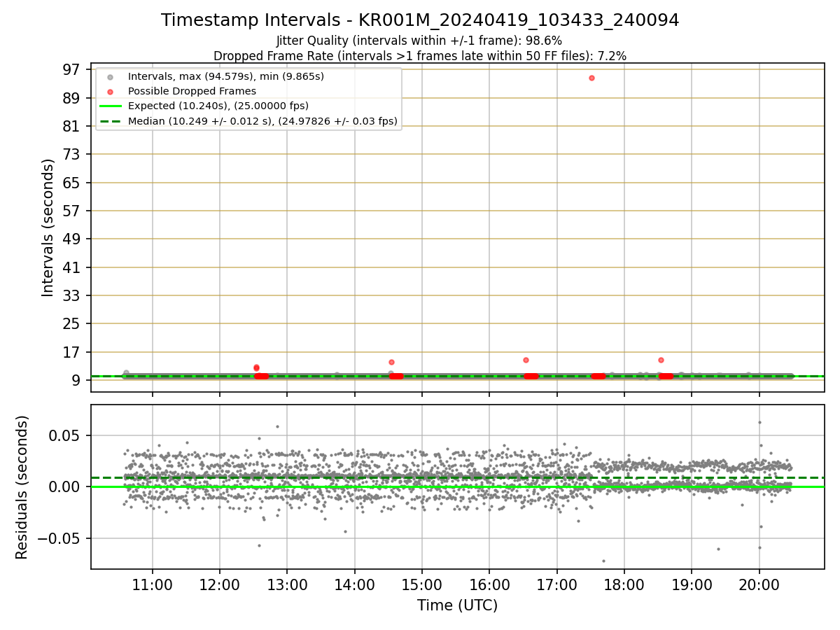Click the x-axis tick label '15:00'
840x630 pixels.
[x=422, y=584]
